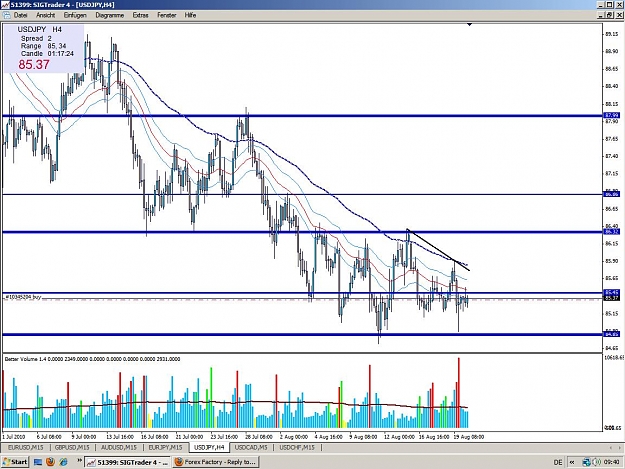Select the horizontal line at 84.85
The height and width of the screenshot is (469, 625).
click(x=303, y=334)
